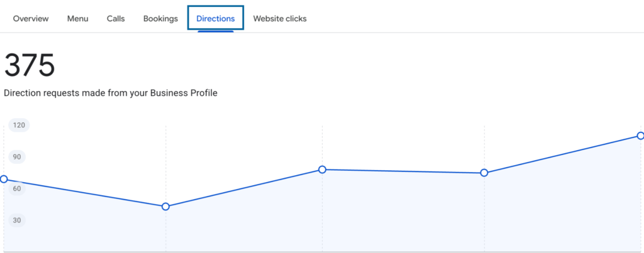The width and height of the screenshot is (644, 253).
Task: Click the 90 y-axis label
Action: tap(17, 157)
